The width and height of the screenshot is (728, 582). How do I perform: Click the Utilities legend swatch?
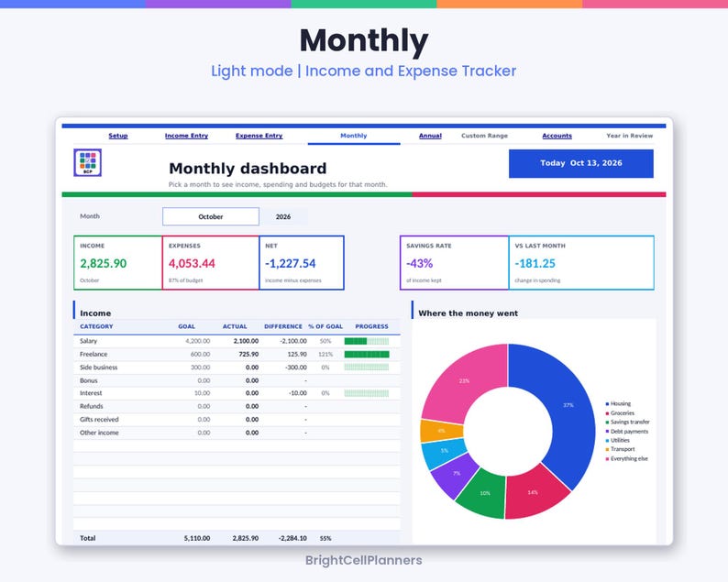[x=607, y=440]
